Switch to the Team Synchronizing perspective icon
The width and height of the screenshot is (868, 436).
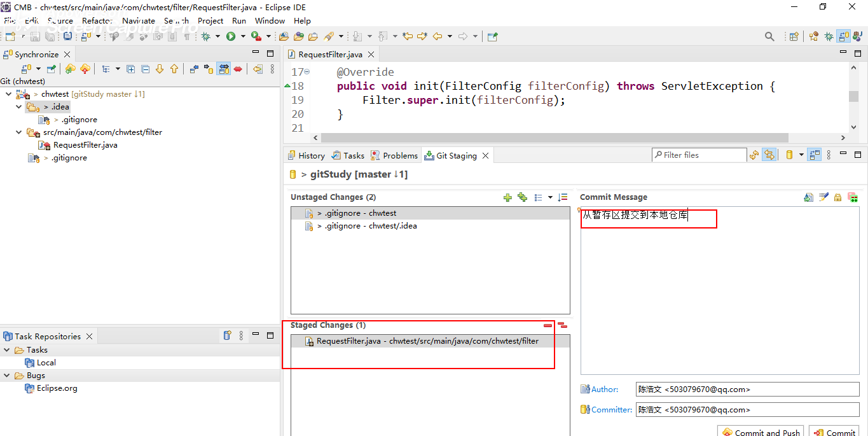pos(844,36)
